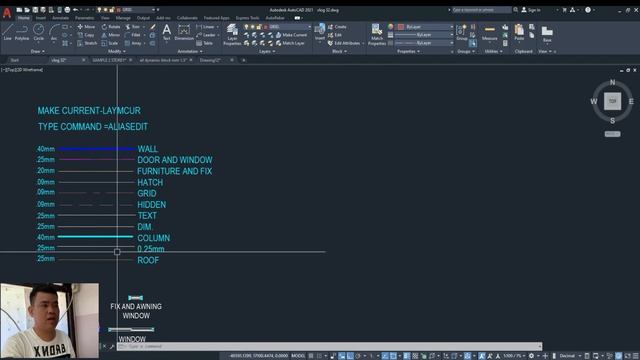The image size is (640, 360).
Task: Expand the Properties panel
Action: coord(409,51)
